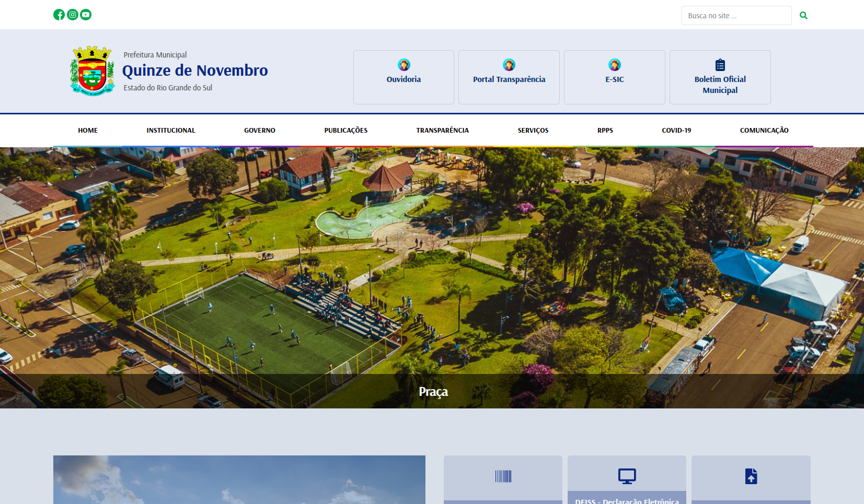Open the YouTube social icon
The image size is (864, 504).
click(x=86, y=15)
